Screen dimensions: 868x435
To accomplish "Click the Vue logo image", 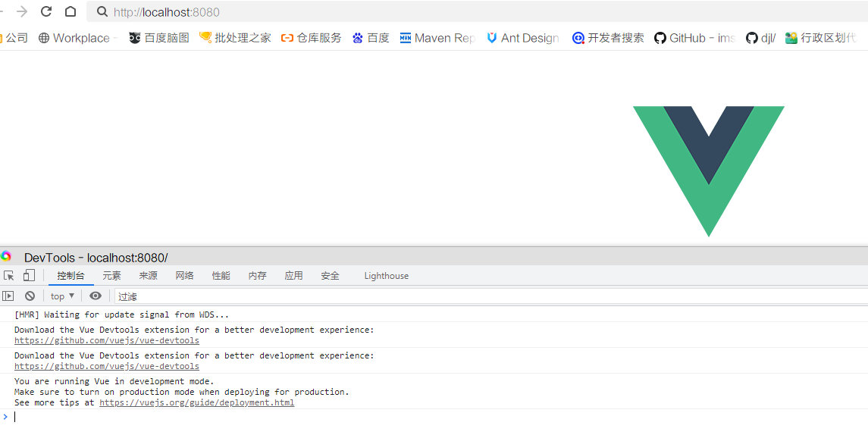I will (x=709, y=171).
